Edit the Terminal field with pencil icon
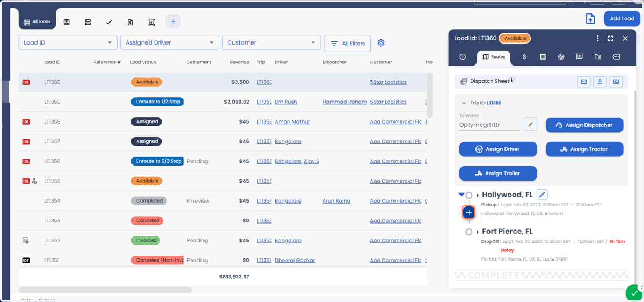Screen dimensions: 644x302 click(530, 124)
